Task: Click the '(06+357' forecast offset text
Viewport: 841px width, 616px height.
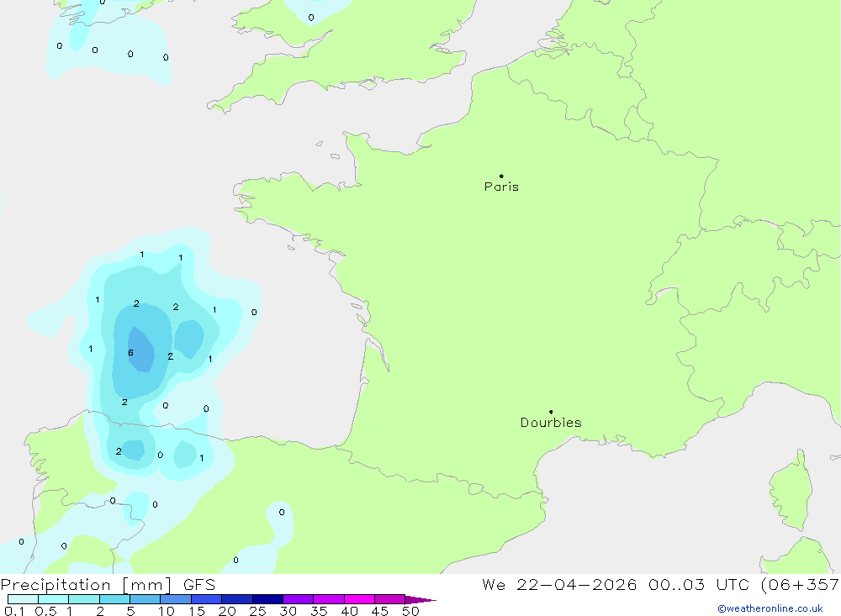Action: click(801, 585)
